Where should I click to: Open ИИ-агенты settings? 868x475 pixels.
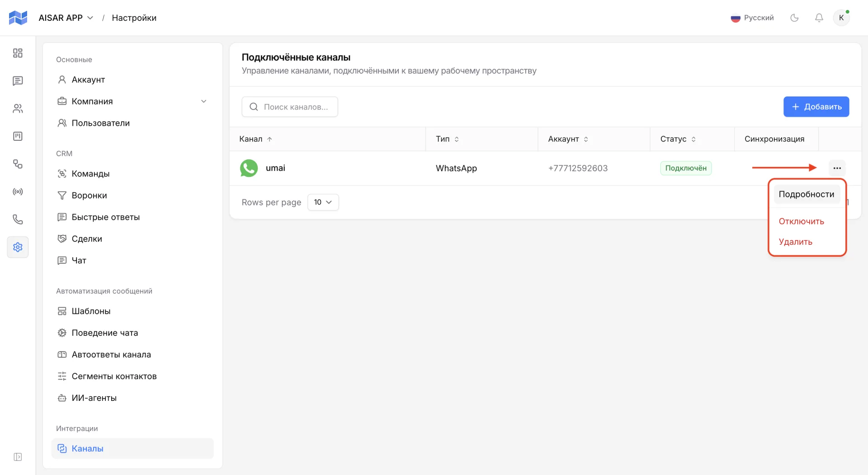pyautogui.click(x=132, y=398)
